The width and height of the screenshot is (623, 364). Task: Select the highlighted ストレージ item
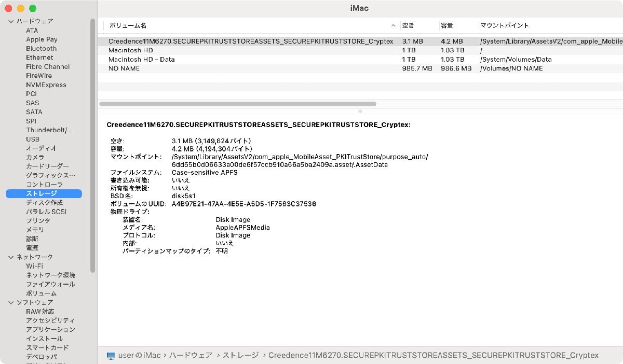44,193
